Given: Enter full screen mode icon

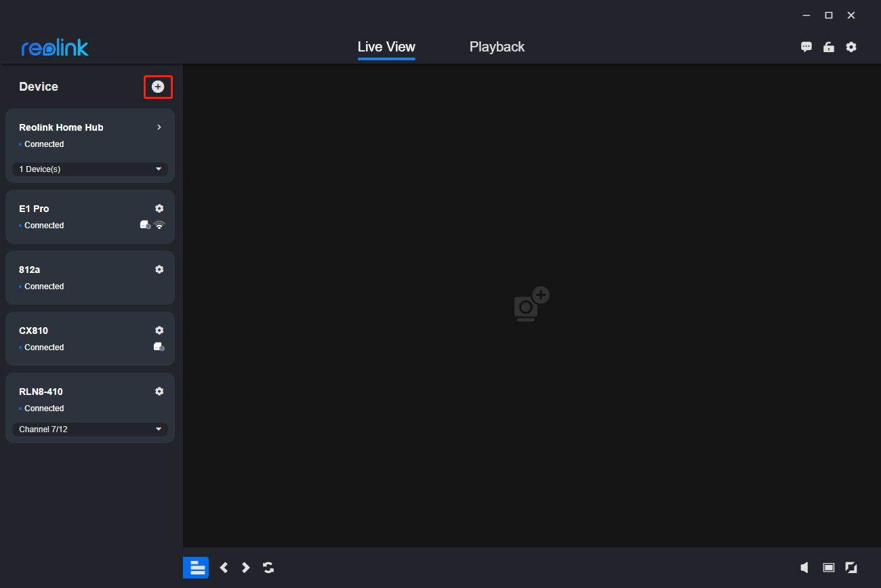Looking at the screenshot, I should coord(851,568).
